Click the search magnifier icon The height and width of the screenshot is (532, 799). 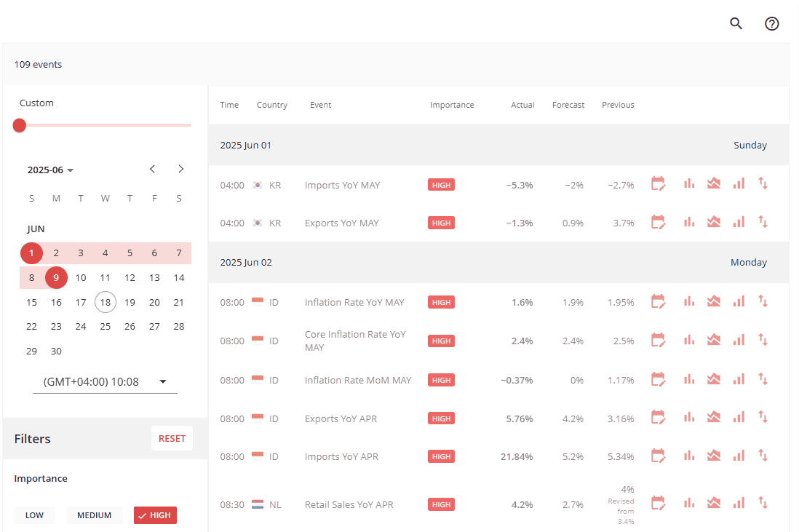pyautogui.click(x=736, y=23)
